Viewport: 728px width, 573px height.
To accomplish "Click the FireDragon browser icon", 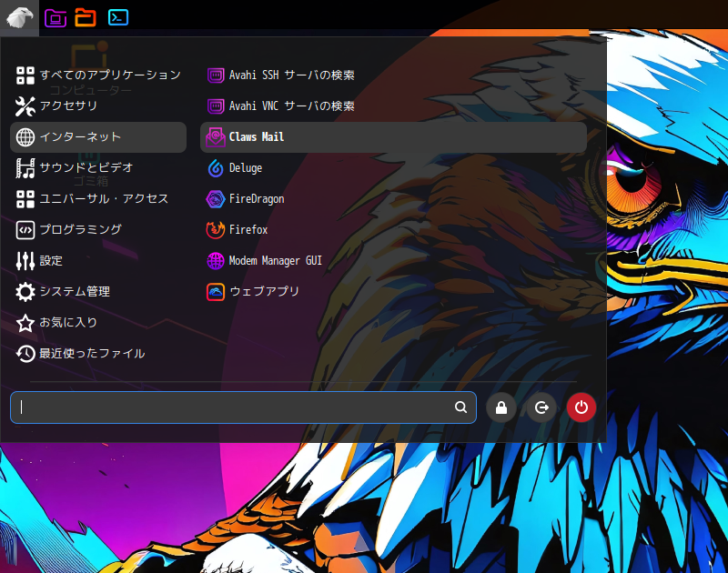I will pos(216,199).
